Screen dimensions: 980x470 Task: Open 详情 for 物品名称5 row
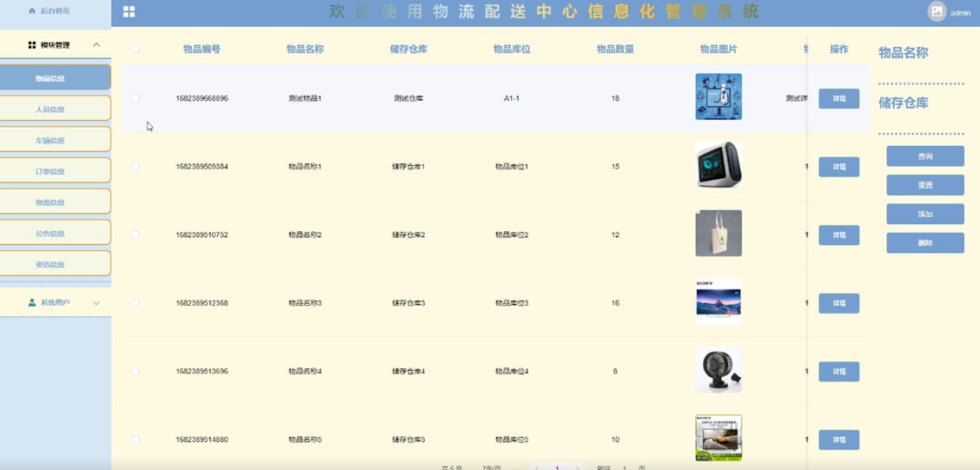838,440
